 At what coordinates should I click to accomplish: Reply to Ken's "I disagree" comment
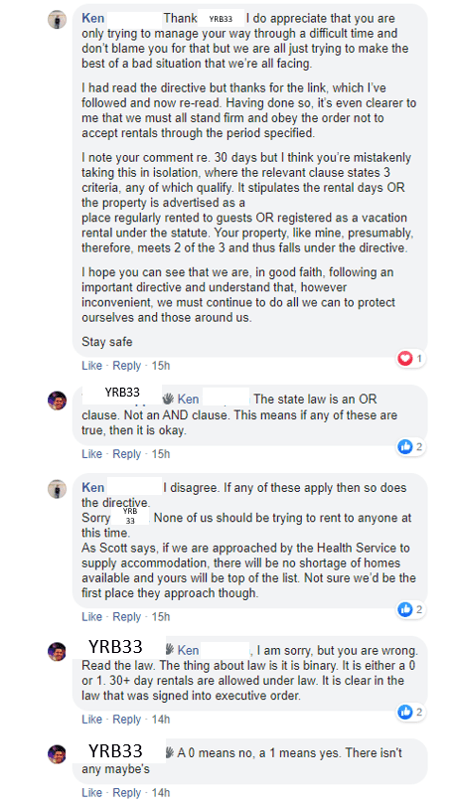pyautogui.click(x=126, y=616)
